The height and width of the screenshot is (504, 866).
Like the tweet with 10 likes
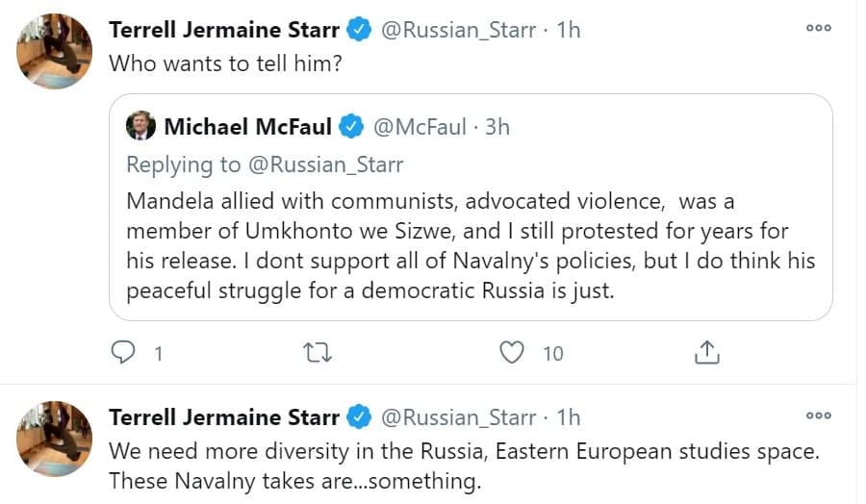[x=513, y=353]
